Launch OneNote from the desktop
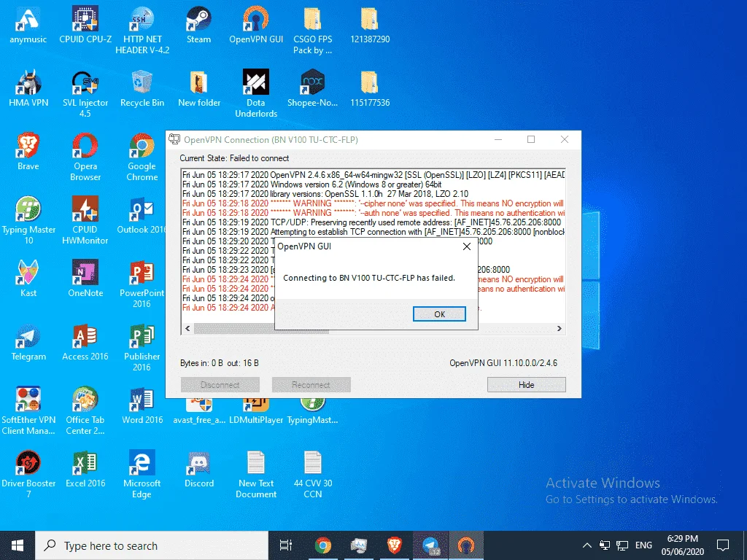Image resolution: width=747 pixels, height=560 pixels. 85,279
